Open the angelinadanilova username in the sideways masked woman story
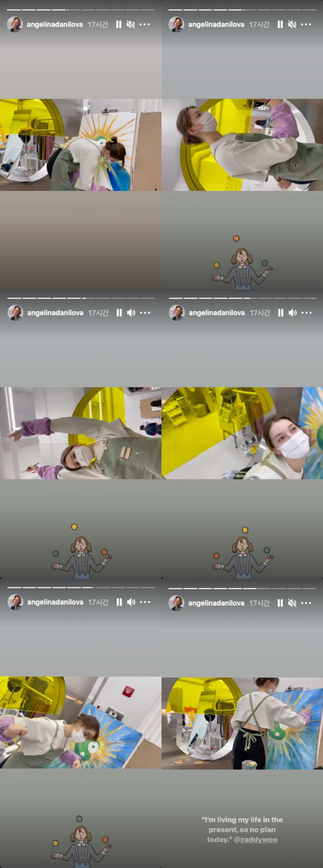This screenshot has width=323, height=868. (x=216, y=24)
